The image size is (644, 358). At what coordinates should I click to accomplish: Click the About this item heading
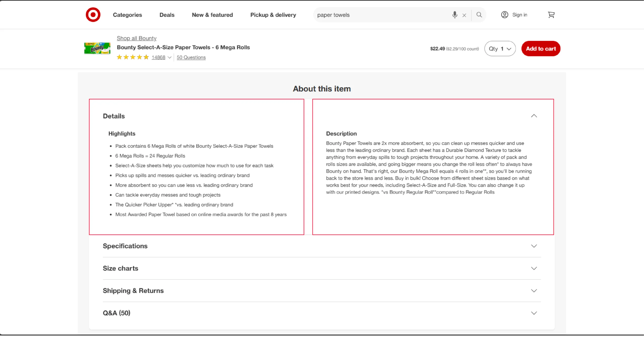[x=322, y=89]
